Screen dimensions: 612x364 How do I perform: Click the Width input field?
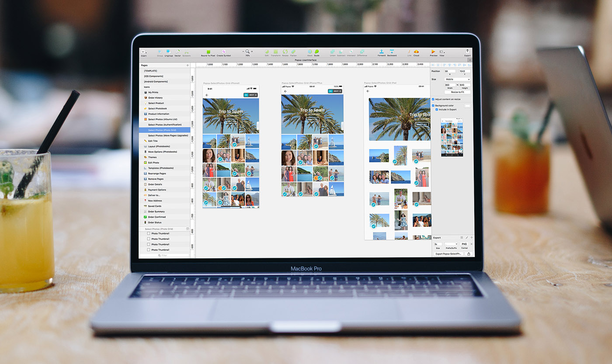(450, 85)
